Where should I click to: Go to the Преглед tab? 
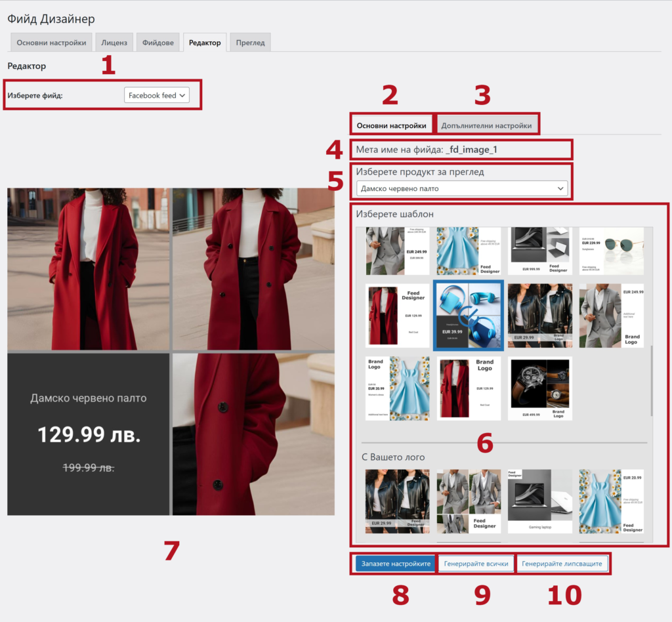(250, 43)
